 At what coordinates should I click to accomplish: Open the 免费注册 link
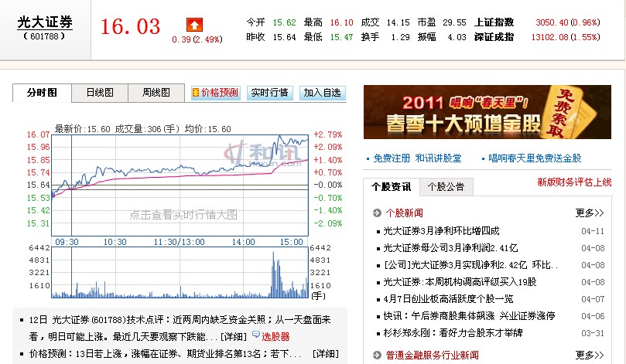(392, 158)
